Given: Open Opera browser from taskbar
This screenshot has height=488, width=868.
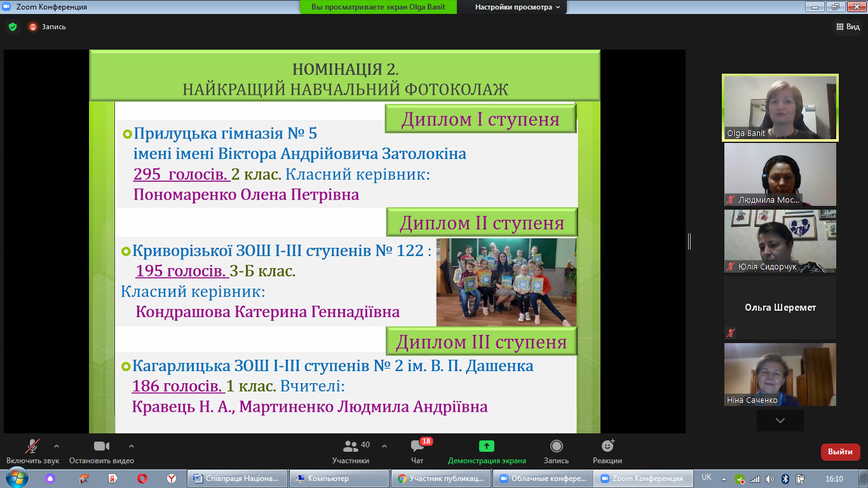Looking at the screenshot, I should (142, 478).
